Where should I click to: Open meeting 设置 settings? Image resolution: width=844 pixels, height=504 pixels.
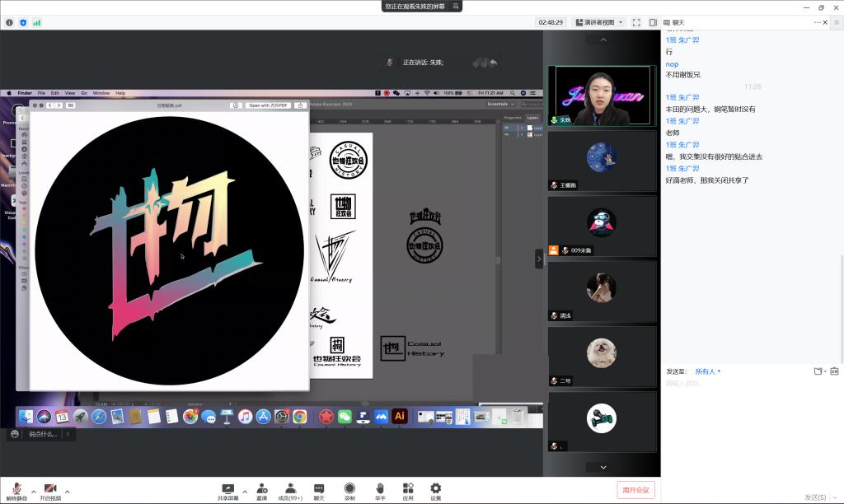point(435,490)
